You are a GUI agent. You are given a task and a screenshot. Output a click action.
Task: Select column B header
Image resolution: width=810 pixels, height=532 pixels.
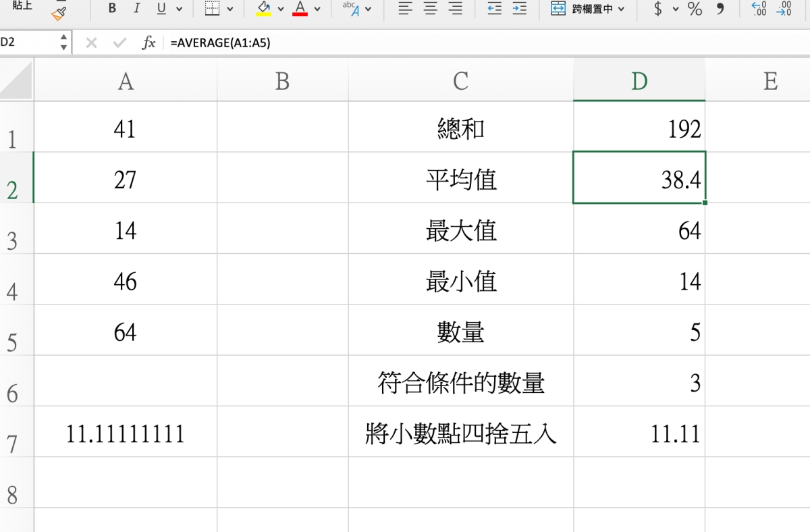click(283, 80)
